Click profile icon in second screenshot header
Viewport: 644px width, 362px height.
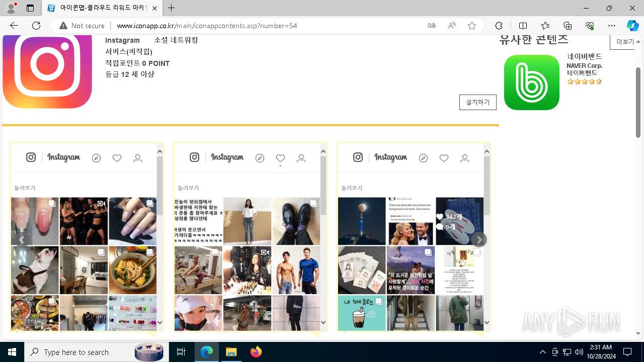click(301, 158)
